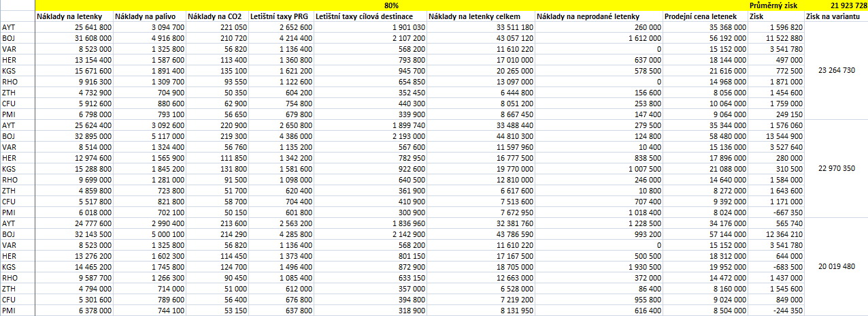Select the yellow "80%" cell
The width and height of the screenshot is (868, 316).
click(x=391, y=5)
